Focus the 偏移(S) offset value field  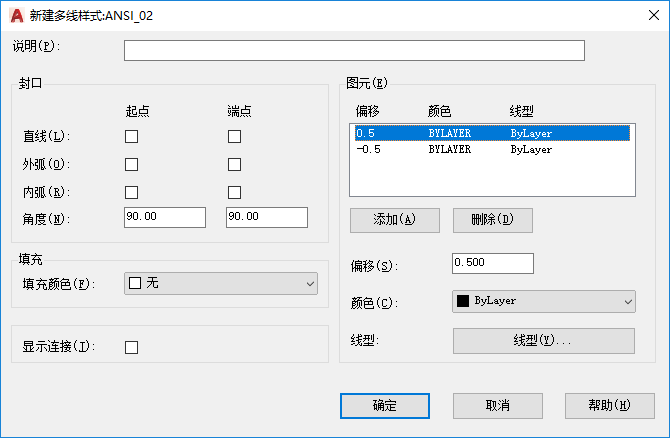click(x=493, y=263)
